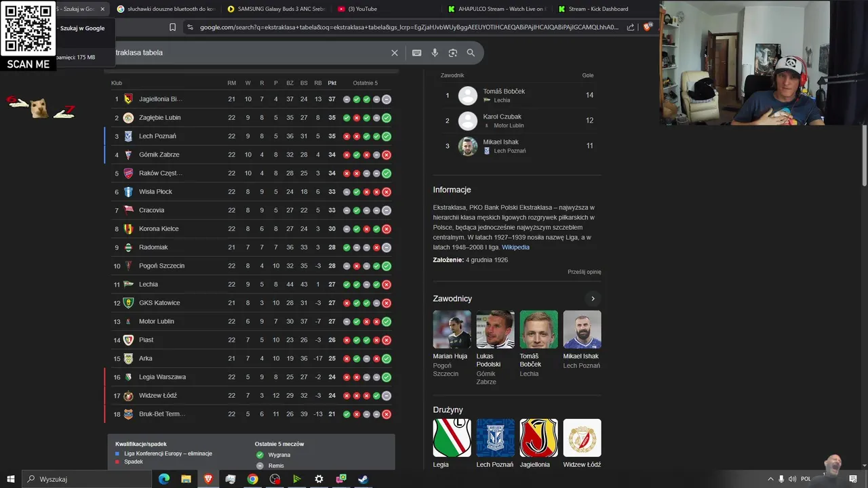This screenshot has width=868, height=488.
Task: Click the Raków Częstochowa club crest
Action: pos(128,174)
